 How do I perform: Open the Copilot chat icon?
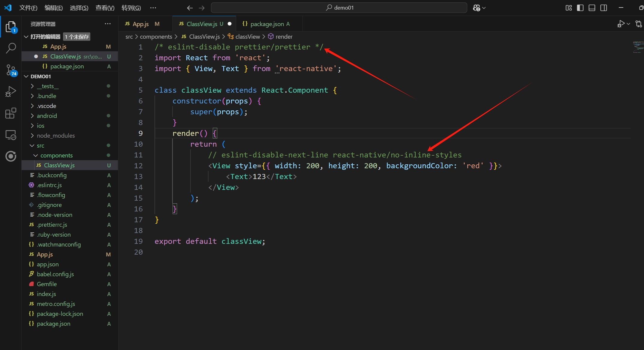[x=476, y=8]
